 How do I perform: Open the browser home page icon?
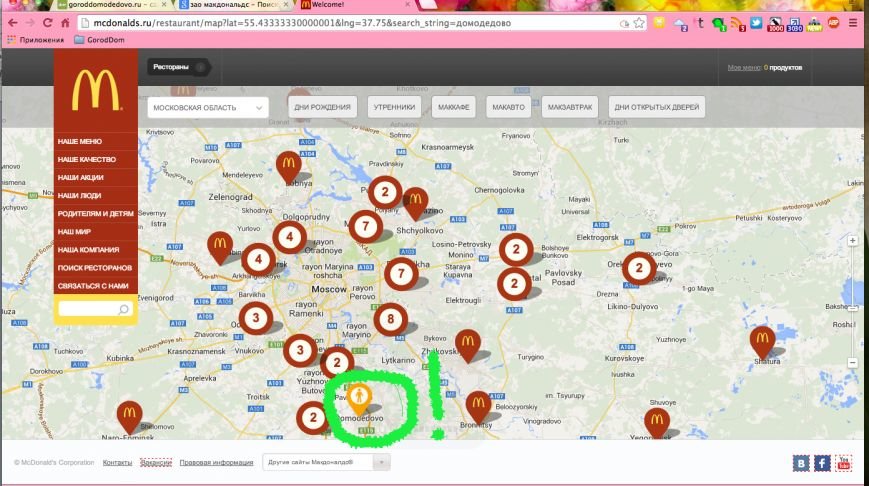(x=65, y=23)
